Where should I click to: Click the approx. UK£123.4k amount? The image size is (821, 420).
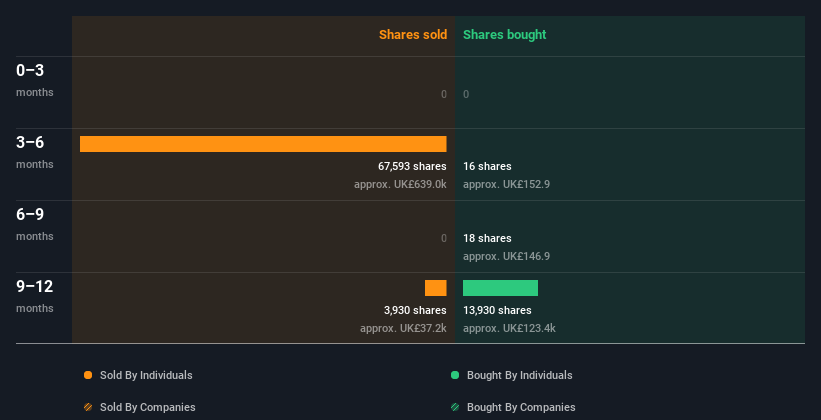pyautogui.click(x=509, y=328)
